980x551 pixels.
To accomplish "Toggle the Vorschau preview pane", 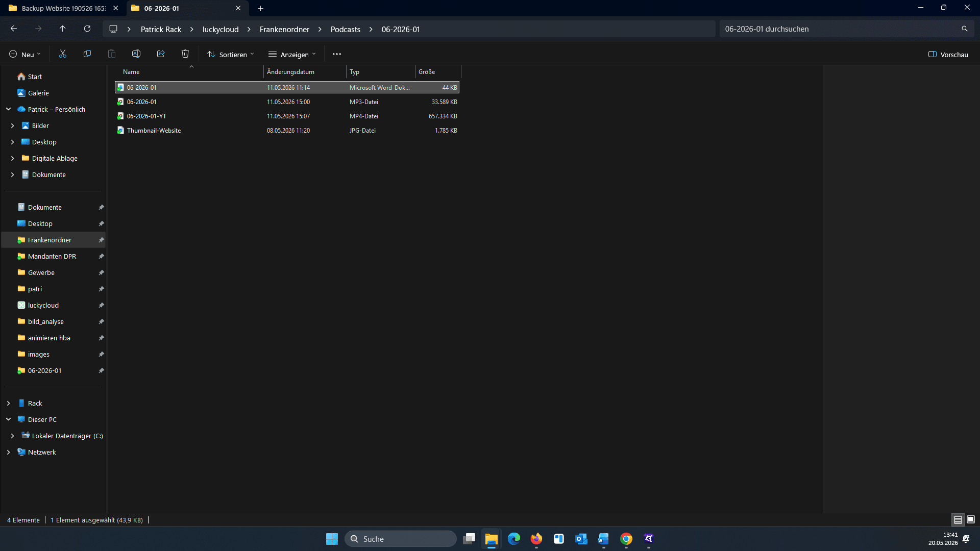I will coord(948,55).
